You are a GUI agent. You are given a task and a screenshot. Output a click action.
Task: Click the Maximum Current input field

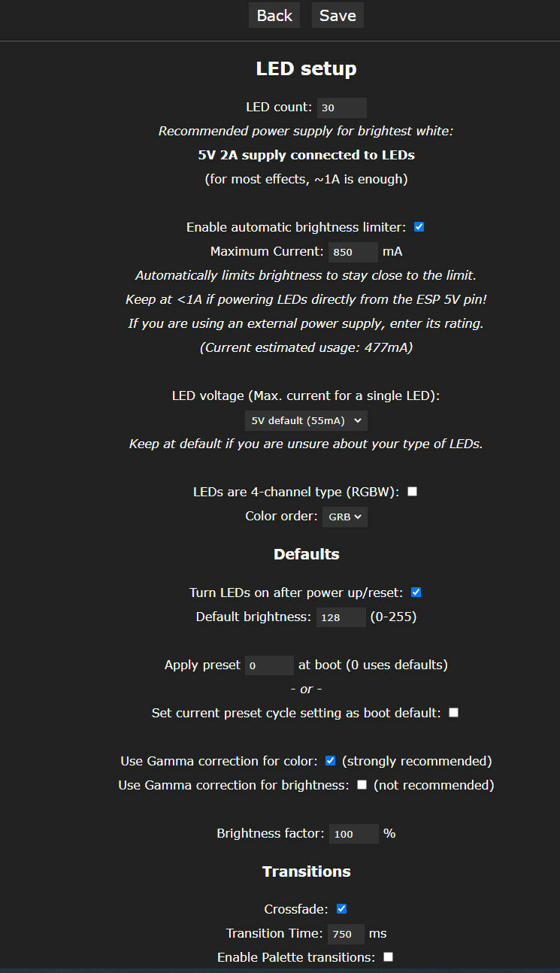[353, 252]
